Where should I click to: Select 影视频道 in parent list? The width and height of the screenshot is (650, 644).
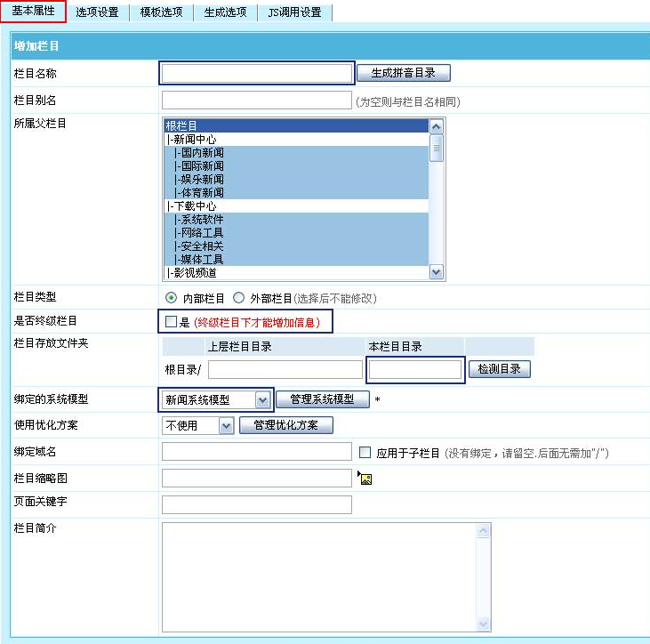296,273
